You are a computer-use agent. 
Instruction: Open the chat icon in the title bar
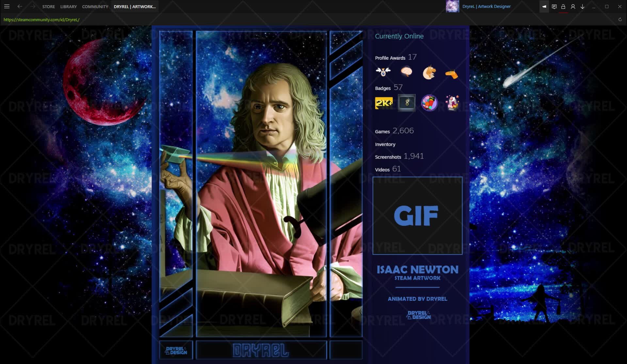coord(554,7)
